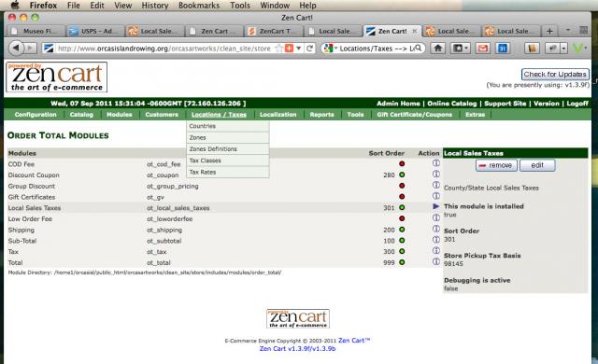Expand the Configuration menu

tap(36, 115)
